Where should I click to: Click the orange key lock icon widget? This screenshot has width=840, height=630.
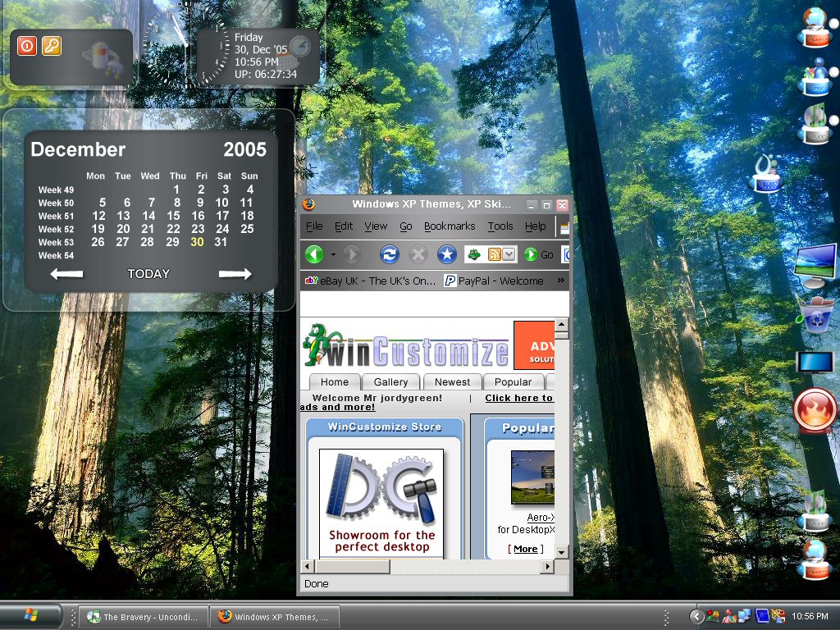tap(52, 46)
